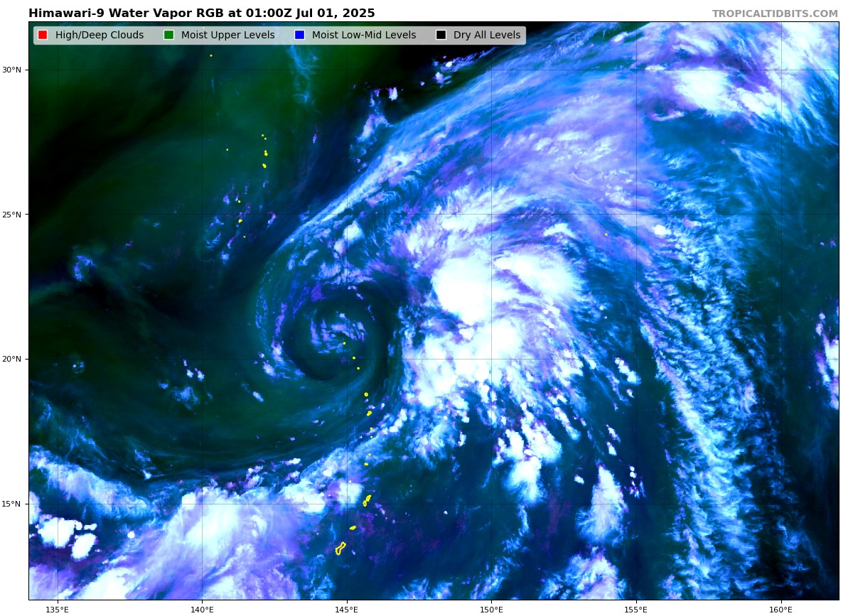Click the black Dry All Levels swatch

point(441,35)
